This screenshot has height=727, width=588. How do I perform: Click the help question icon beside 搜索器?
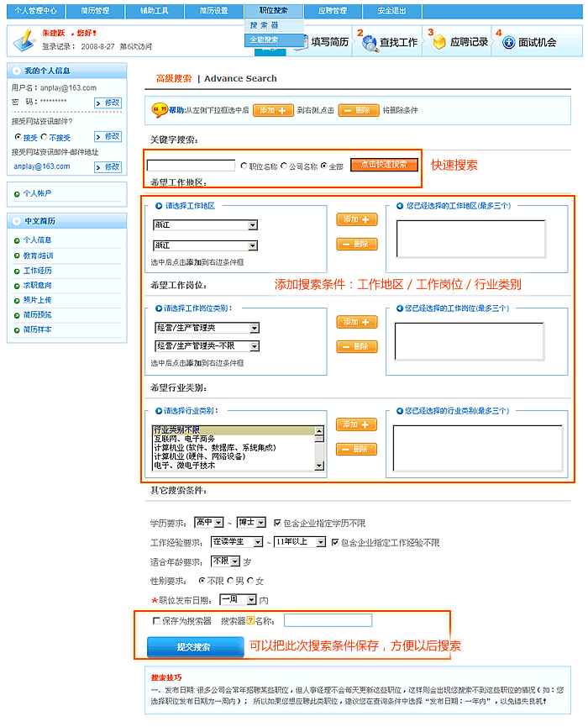point(249,621)
